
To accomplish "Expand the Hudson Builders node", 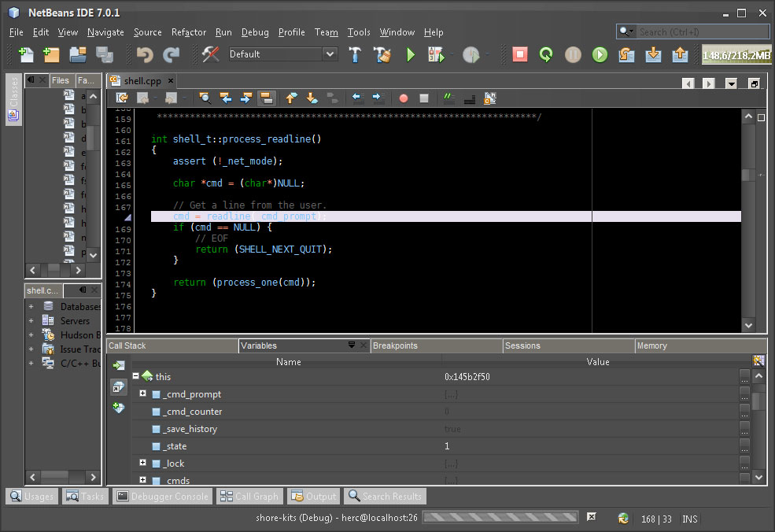I will [31, 334].
